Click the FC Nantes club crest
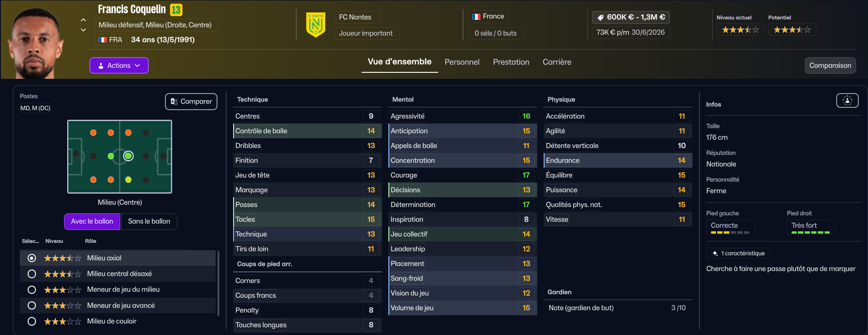 316,25
